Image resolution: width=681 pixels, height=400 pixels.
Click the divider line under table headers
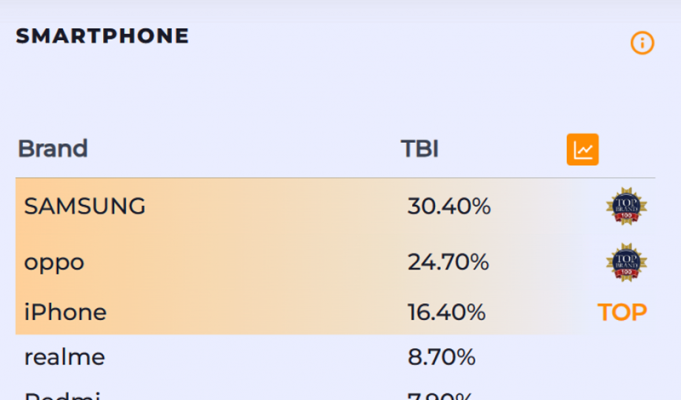(x=336, y=178)
